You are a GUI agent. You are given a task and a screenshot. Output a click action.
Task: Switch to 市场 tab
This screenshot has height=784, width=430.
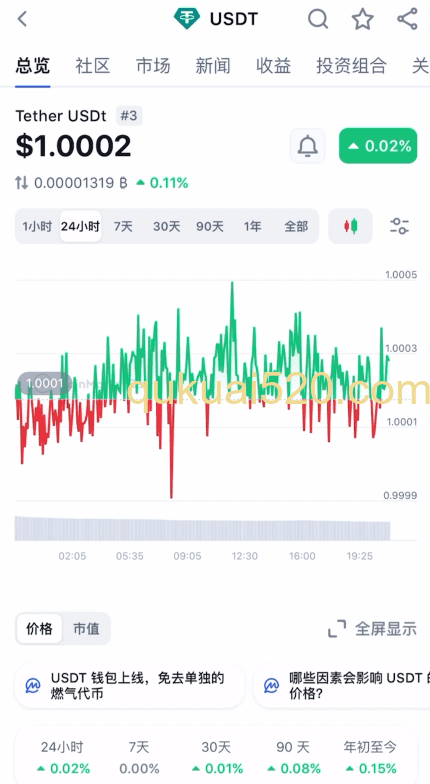[x=153, y=66]
